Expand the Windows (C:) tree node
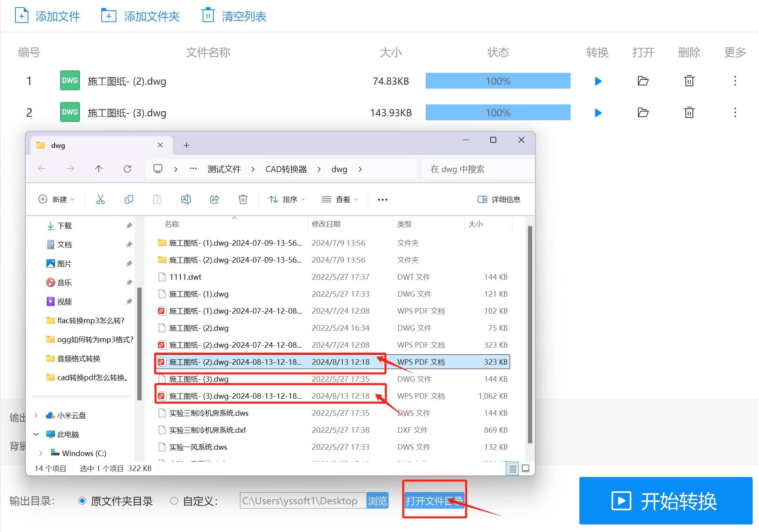This screenshot has width=759, height=532. (x=41, y=453)
